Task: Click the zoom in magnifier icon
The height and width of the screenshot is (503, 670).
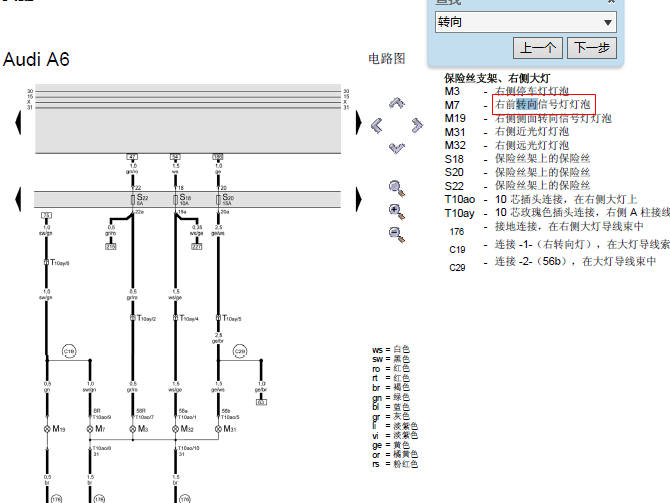Action: tap(397, 212)
